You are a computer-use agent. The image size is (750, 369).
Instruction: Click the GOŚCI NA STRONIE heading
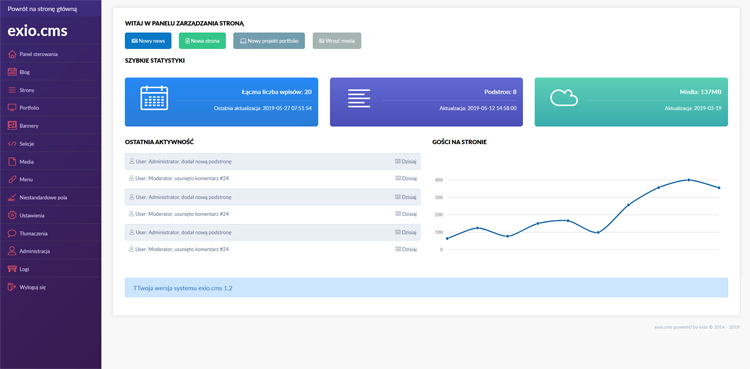click(x=459, y=142)
